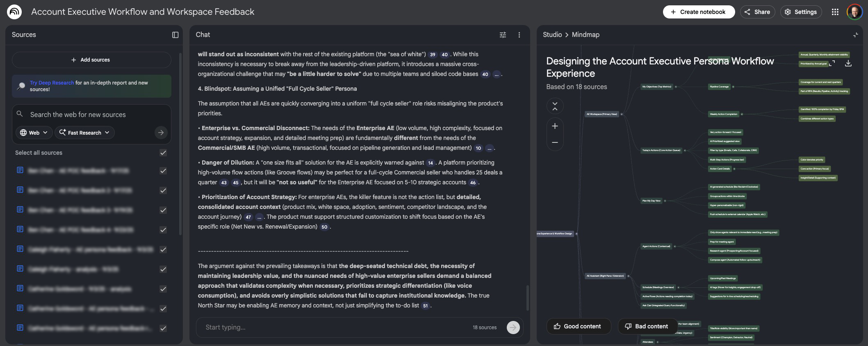The image size is (868, 346).
Task: Open the Web source type dropdown
Action: click(x=34, y=133)
